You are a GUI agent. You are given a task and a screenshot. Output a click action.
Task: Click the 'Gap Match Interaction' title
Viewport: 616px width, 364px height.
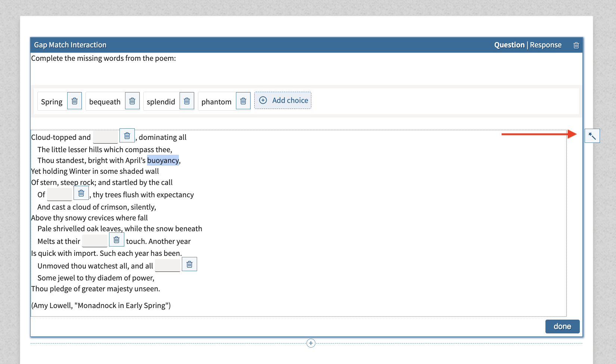(x=70, y=45)
